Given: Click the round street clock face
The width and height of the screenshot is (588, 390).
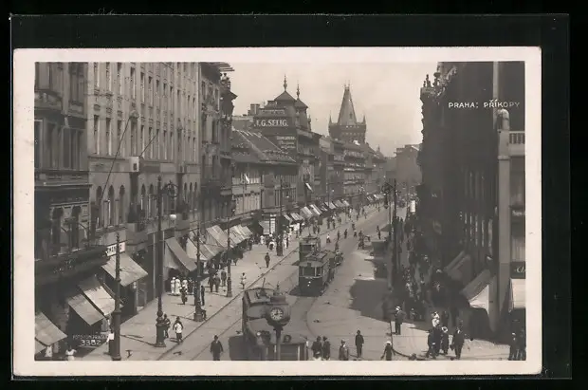Looking at the screenshot, I should tap(277, 314).
